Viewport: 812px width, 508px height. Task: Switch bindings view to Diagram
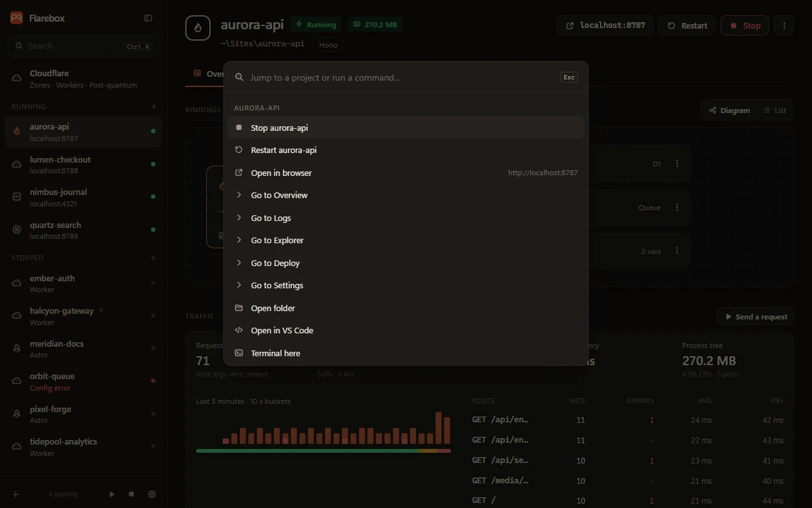point(730,110)
